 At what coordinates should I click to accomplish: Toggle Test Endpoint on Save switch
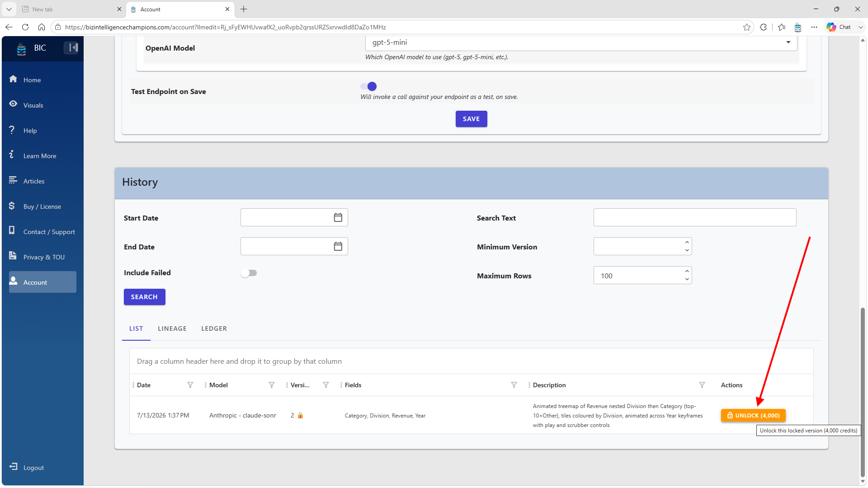pos(368,86)
